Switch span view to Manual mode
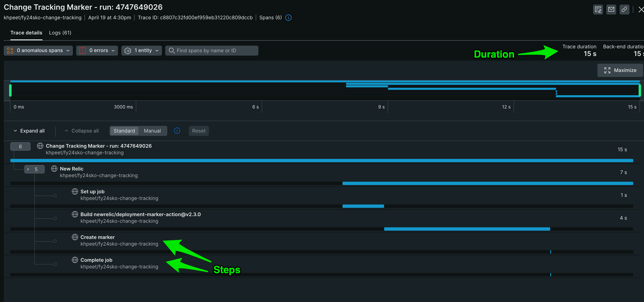 pos(152,131)
